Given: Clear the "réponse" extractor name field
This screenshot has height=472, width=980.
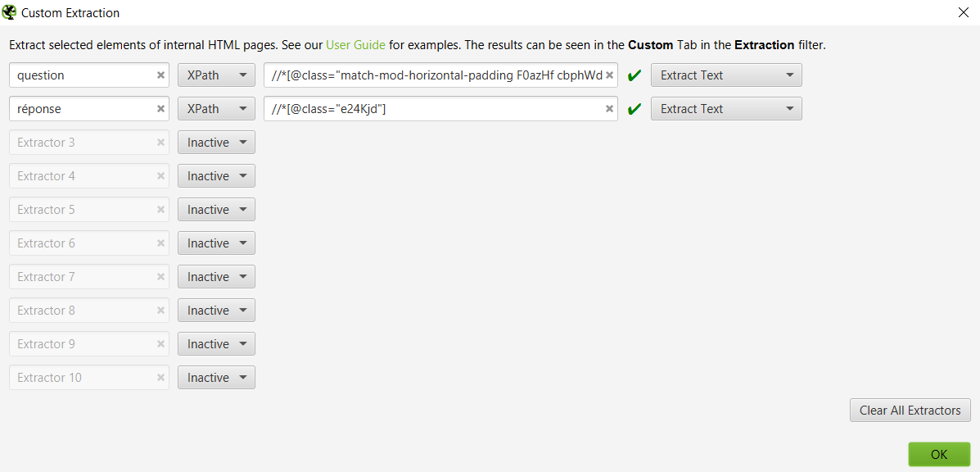Looking at the screenshot, I should pyautogui.click(x=160, y=108).
